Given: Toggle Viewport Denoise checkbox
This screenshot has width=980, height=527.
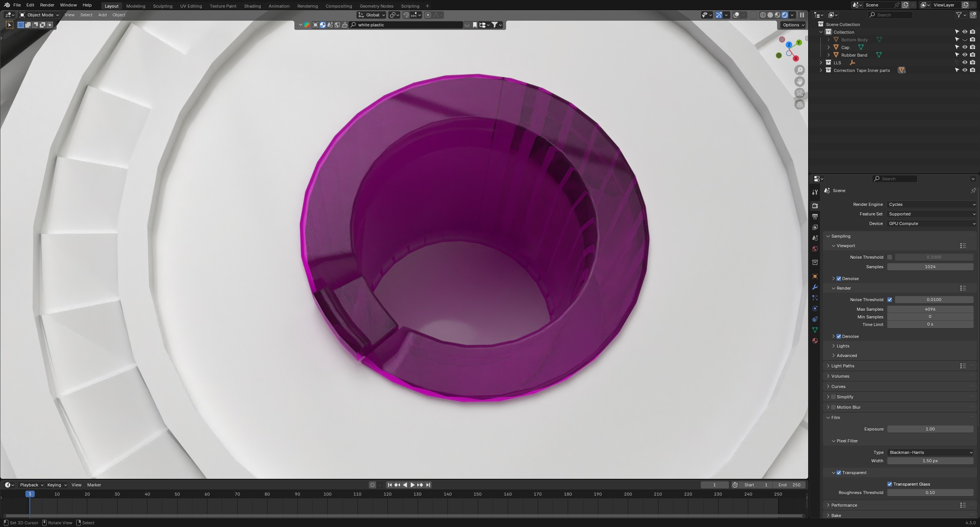Looking at the screenshot, I should click(839, 279).
